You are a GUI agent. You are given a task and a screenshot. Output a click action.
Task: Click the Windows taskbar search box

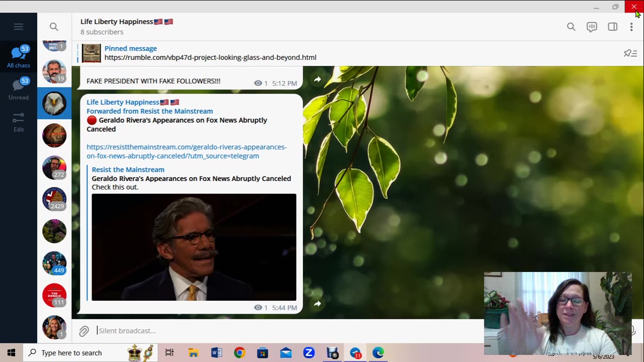[x=91, y=352]
